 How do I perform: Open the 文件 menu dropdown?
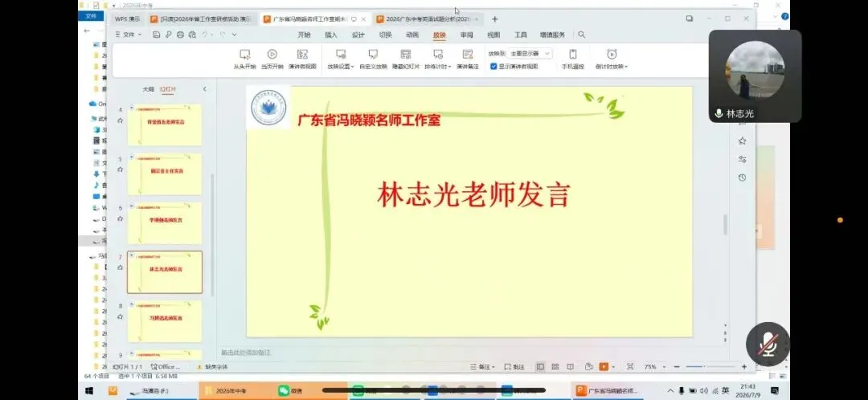pyautogui.click(x=128, y=35)
